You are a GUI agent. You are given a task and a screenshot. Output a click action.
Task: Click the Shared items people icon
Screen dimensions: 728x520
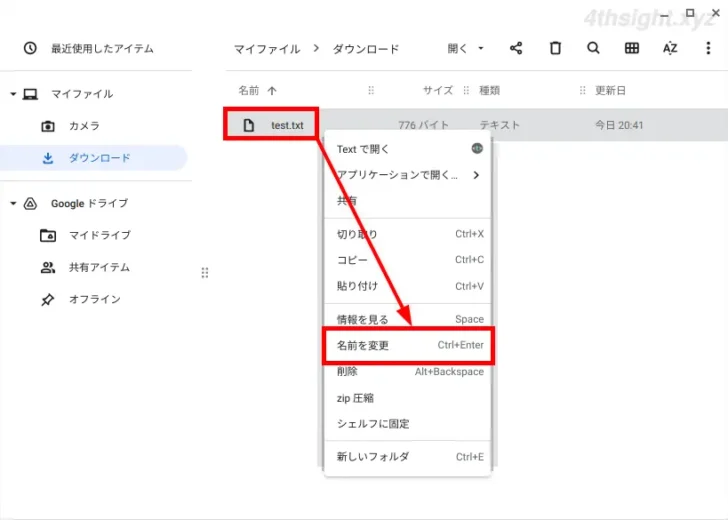pos(48,267)
